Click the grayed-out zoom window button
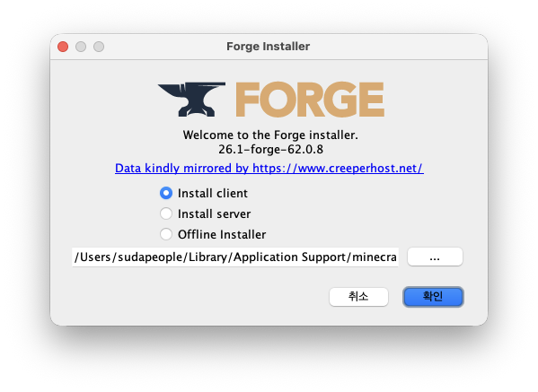538x392 pixels. pyautogui.click(x=99, y=47)
